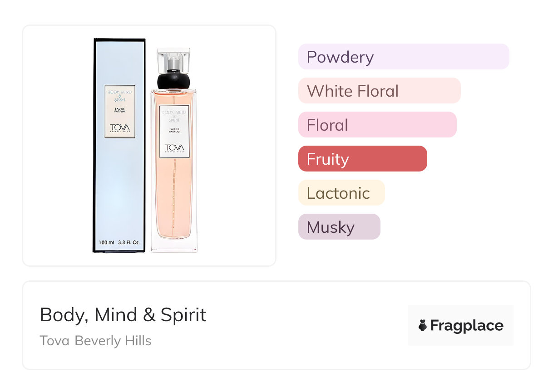Click the Fragplace wordmark text

(467, 325)
